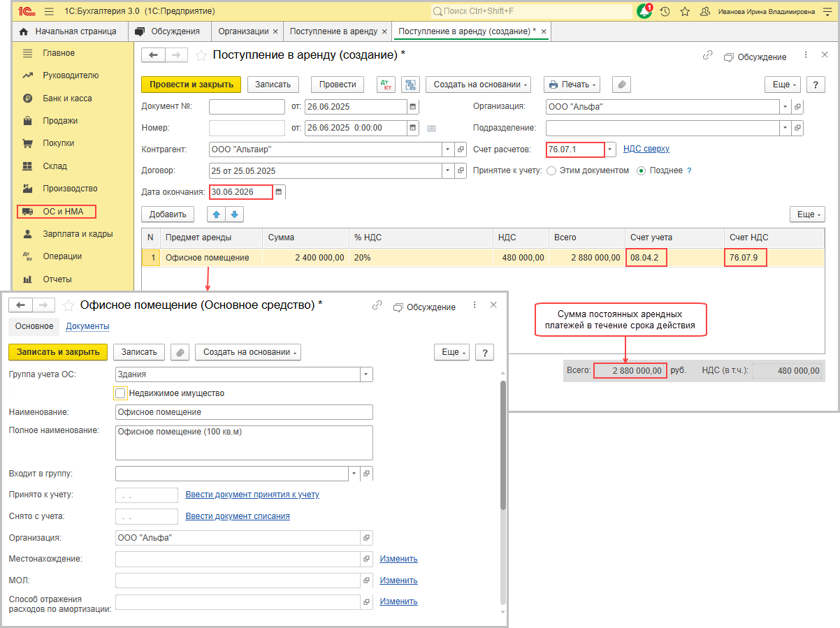Screen dimensions: 840x628
Task: Open Банк и касса section
Action: [x=67, y=98]
